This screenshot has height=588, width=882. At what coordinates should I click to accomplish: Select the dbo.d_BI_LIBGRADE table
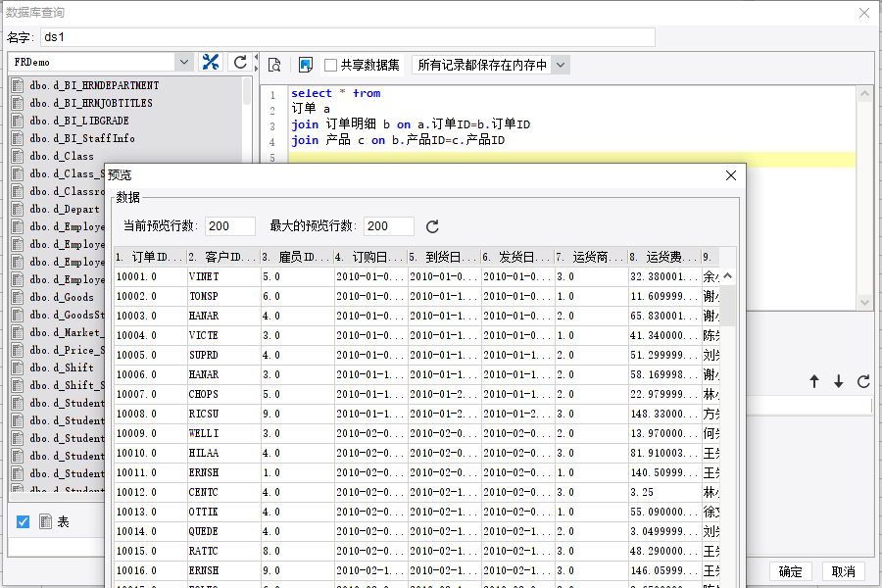(x=79, y=121)
